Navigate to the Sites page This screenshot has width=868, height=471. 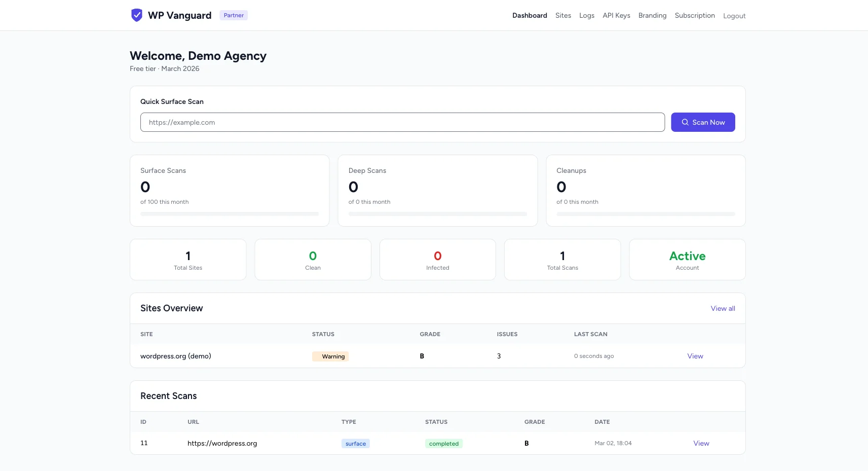tap(563, 15)
